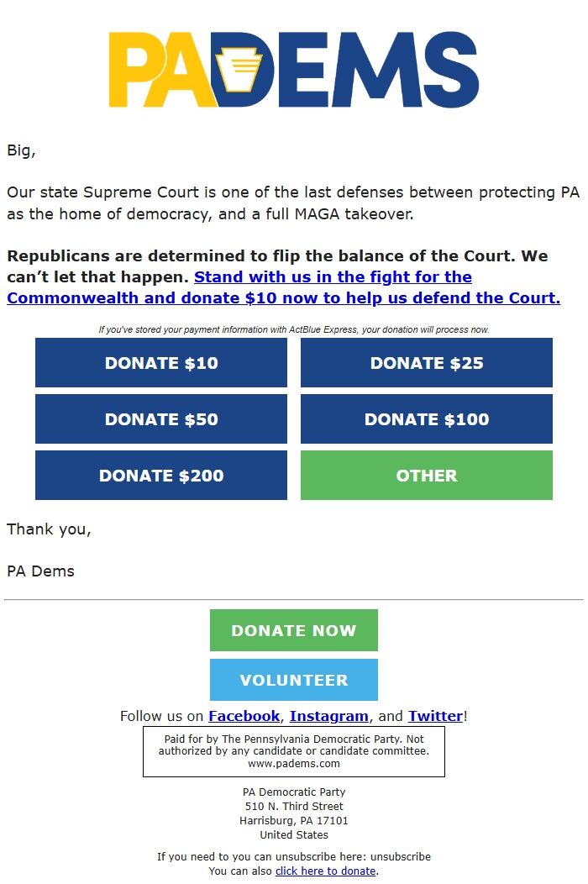Open the Facebook link

[244, 716]
